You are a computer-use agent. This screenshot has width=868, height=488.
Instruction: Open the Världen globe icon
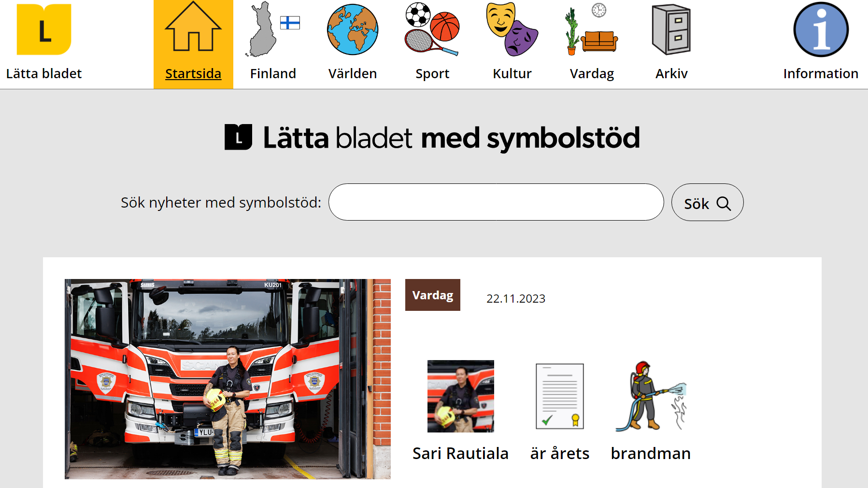[x=353, y=29]
